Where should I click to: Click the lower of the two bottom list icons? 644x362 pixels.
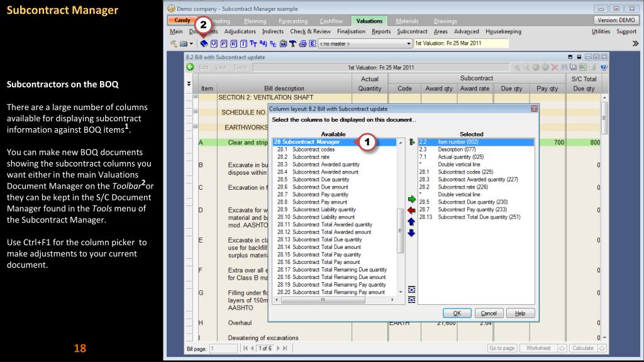[411, 300]
